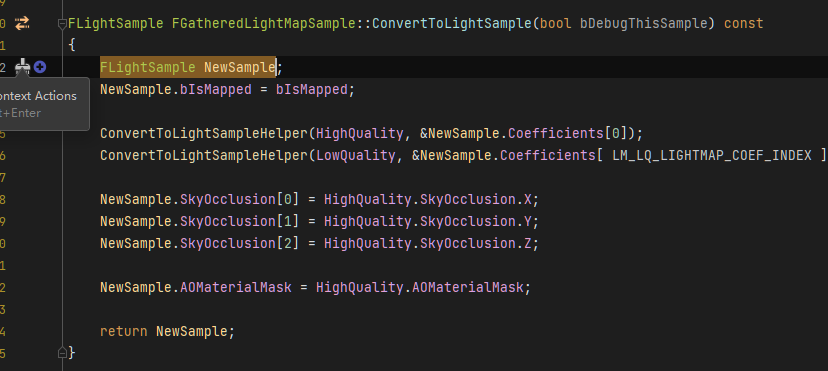Click the FGatheredLightMapSample class name
828x371 pixels.
pyautogui.click(x=264, y=23)
